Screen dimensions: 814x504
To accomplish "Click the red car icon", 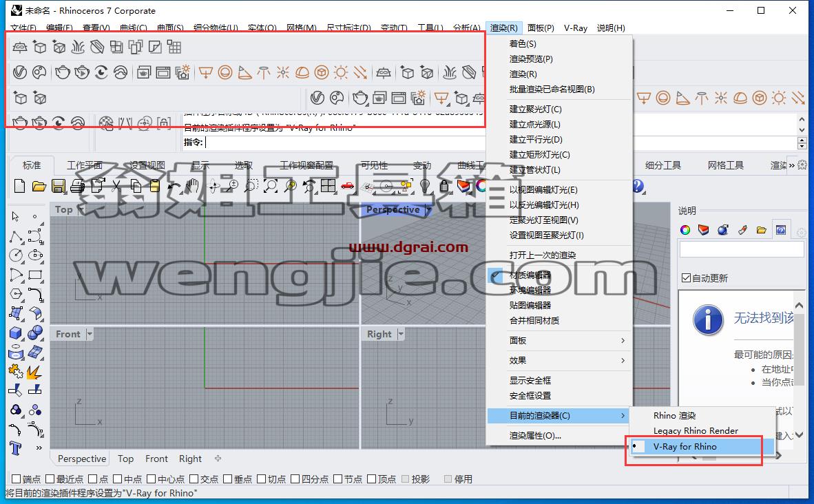I will [x=347, y=186].
